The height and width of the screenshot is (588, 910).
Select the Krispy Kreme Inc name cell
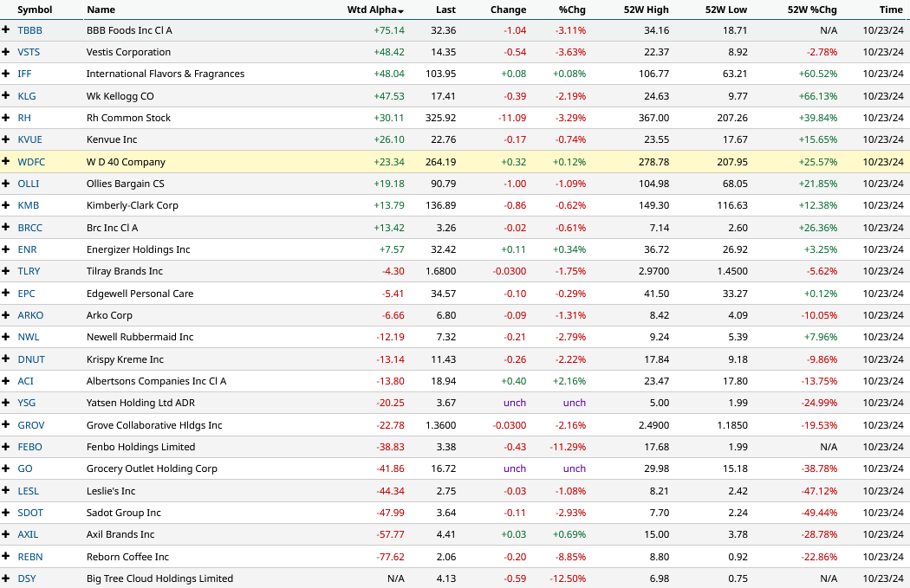coord(125,359)
